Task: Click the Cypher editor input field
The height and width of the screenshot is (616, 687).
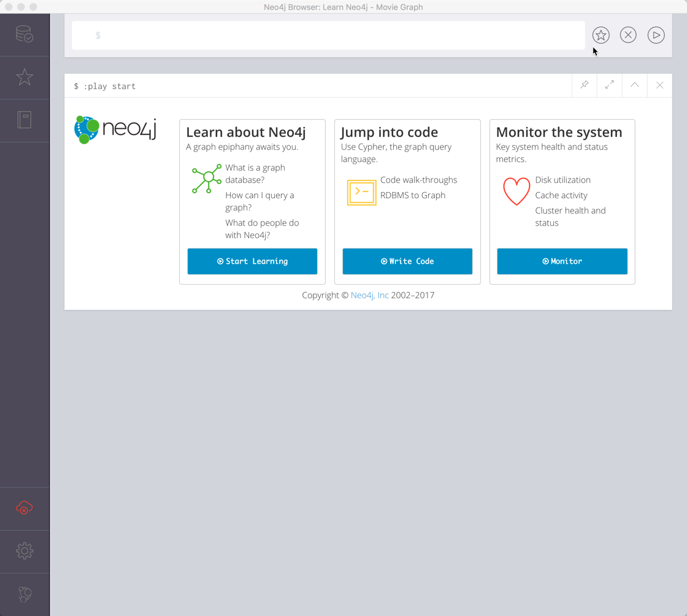Action: click(328, 35)
